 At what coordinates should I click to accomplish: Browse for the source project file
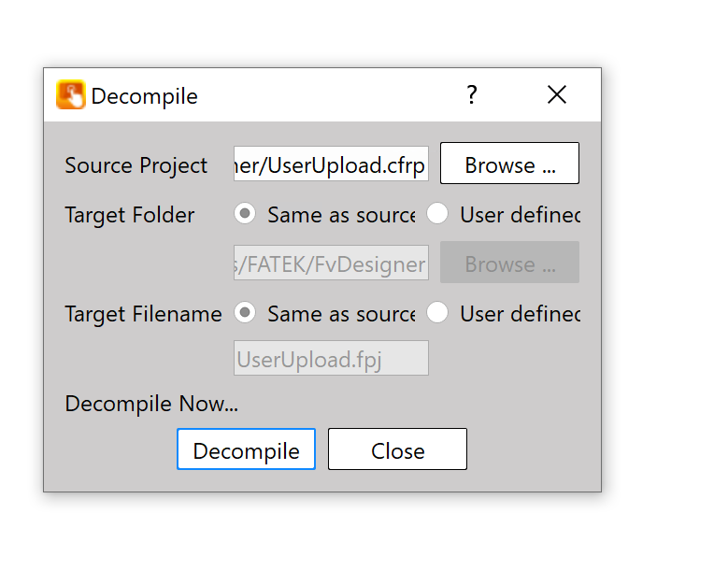(509, 164)
